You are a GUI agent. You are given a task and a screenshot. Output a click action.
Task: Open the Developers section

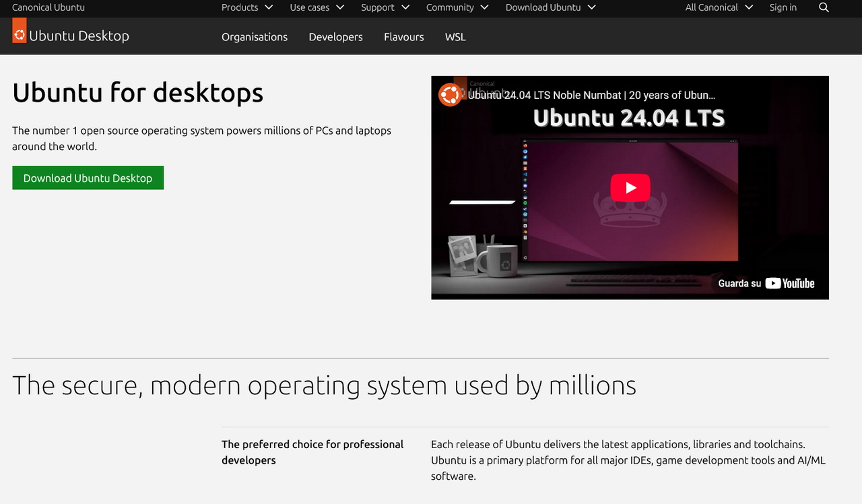[335, 37]
